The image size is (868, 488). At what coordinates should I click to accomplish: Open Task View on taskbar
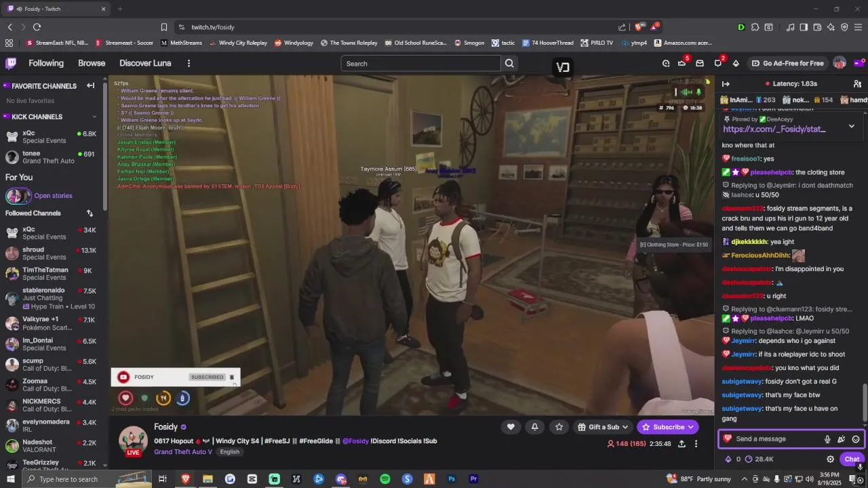[163, 479]
